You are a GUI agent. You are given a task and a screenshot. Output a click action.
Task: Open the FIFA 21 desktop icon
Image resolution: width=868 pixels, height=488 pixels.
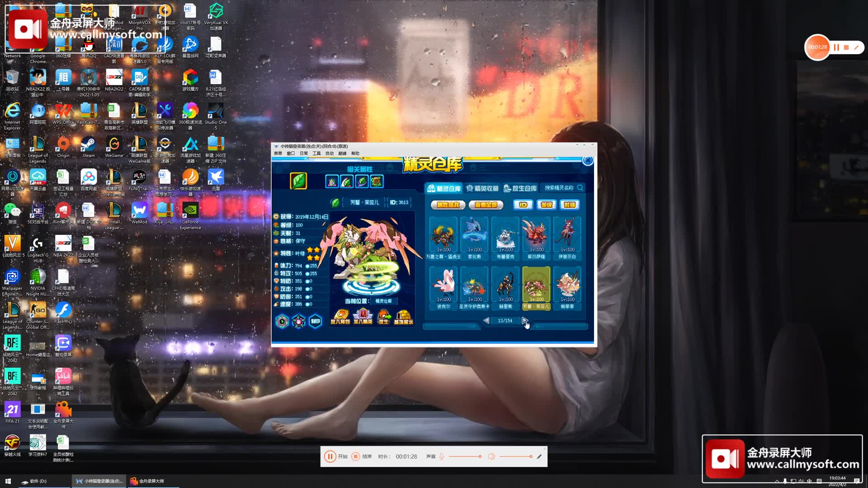(12, 413)
